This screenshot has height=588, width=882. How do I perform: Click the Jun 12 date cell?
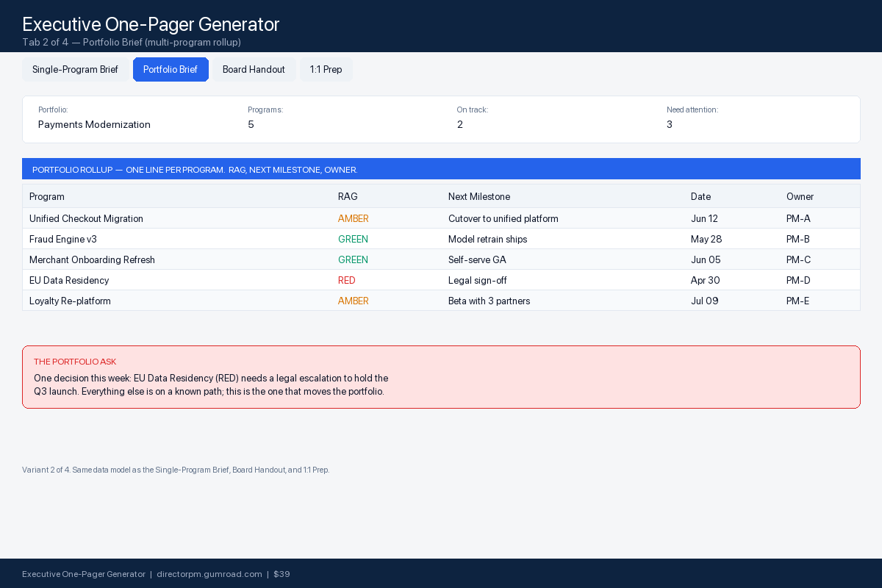click(704, 219)
